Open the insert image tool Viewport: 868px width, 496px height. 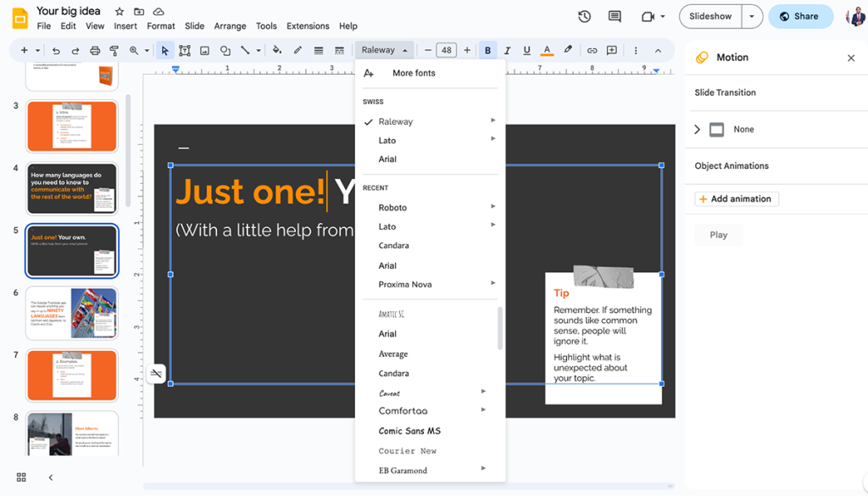[x=204, y=50]
